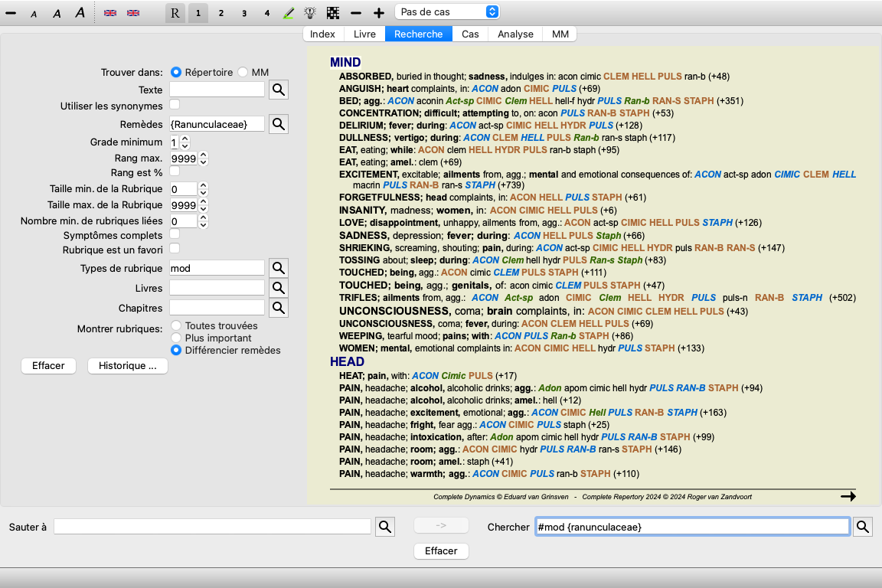The image size is (882, 588).
Task: Open the Pas de cas dropdown
Action: (447, 11)
